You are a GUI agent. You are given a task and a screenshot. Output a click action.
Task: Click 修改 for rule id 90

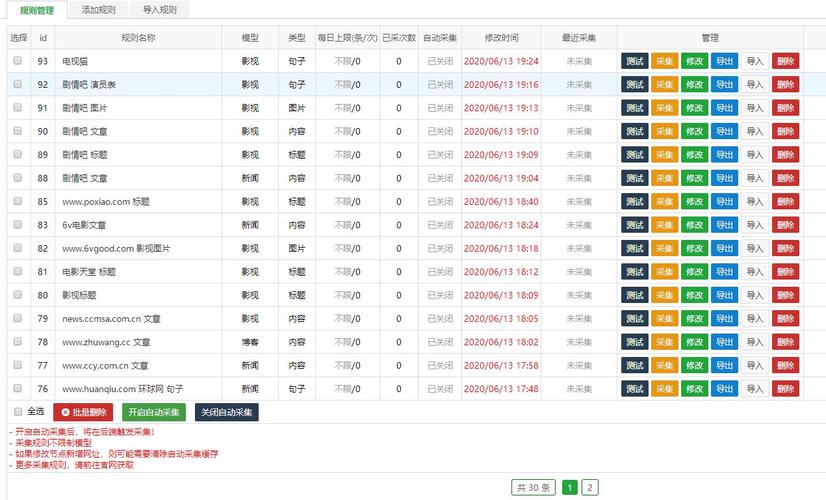694,131
